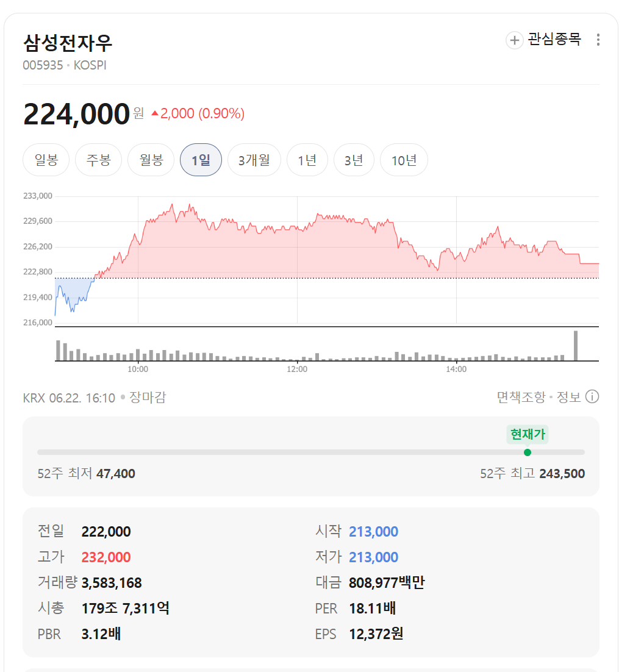The width and height of the screenshot is (630, 672).
Task: Click the 전일 value 222,000
Action: click(106, 531)
